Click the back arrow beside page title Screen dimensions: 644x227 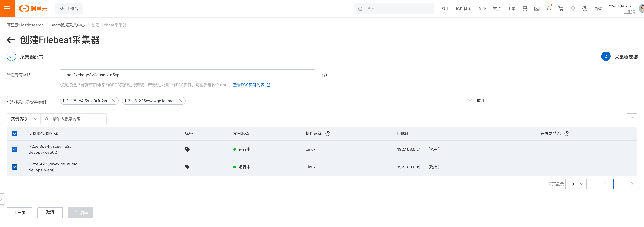[11, 40]
